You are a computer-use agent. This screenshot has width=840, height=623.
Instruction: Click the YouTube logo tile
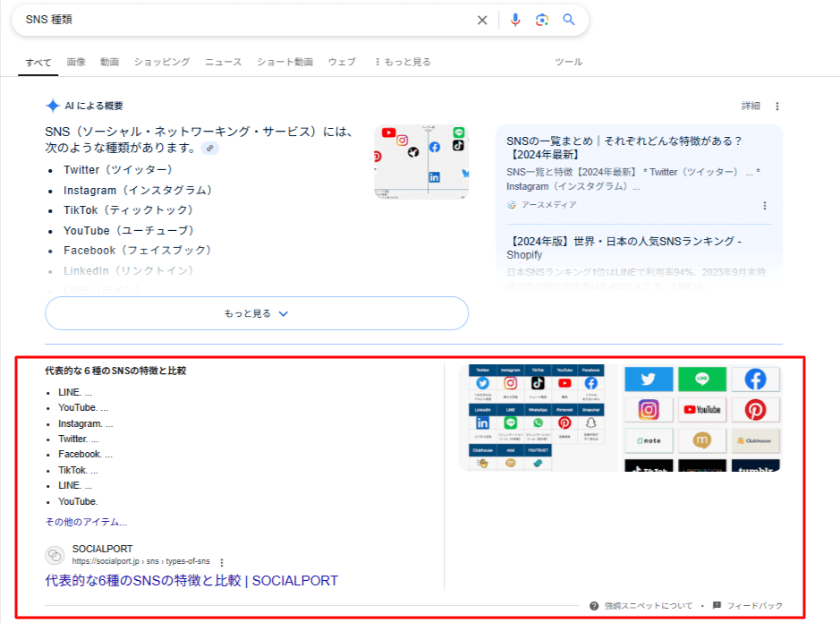coord(701,410)
